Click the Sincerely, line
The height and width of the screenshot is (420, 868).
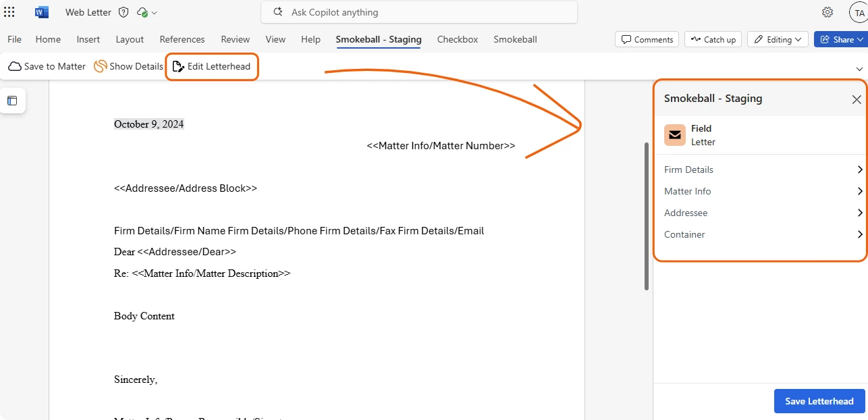coord(136,379)
